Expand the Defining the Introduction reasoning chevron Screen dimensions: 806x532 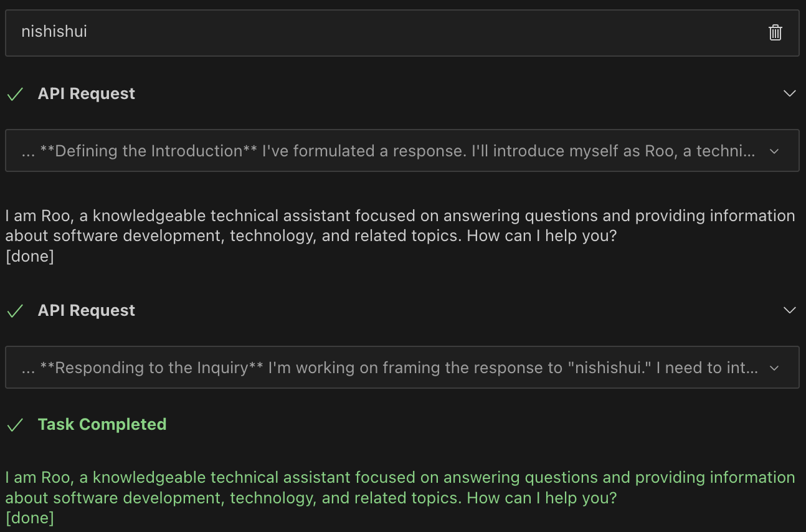click(x=774, y=151)
